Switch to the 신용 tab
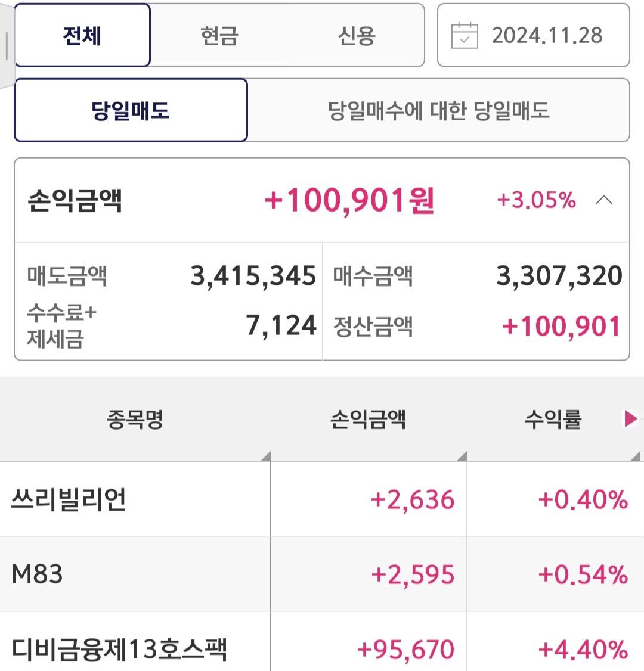Viewport: 644px width, 671px height. pyautogui.click(x=356, y=36)
